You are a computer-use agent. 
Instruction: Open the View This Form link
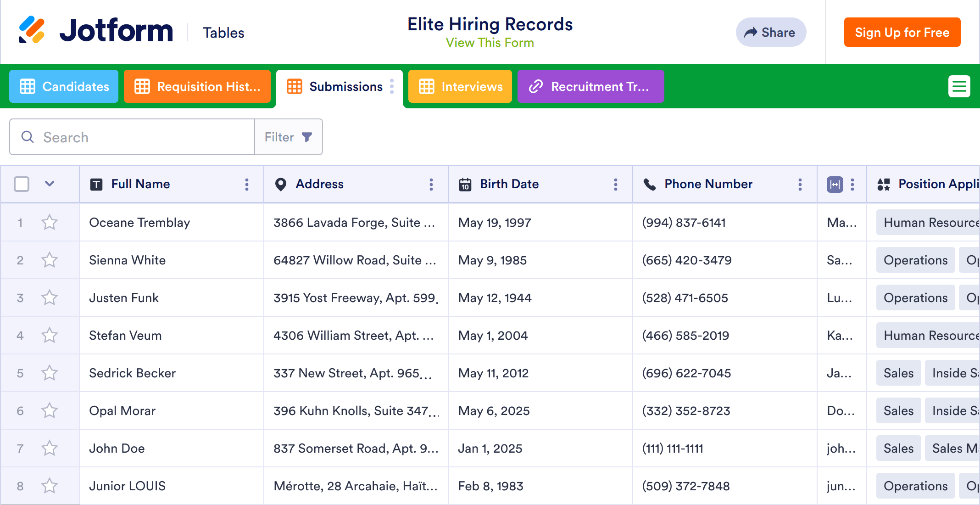pos(490,43)
